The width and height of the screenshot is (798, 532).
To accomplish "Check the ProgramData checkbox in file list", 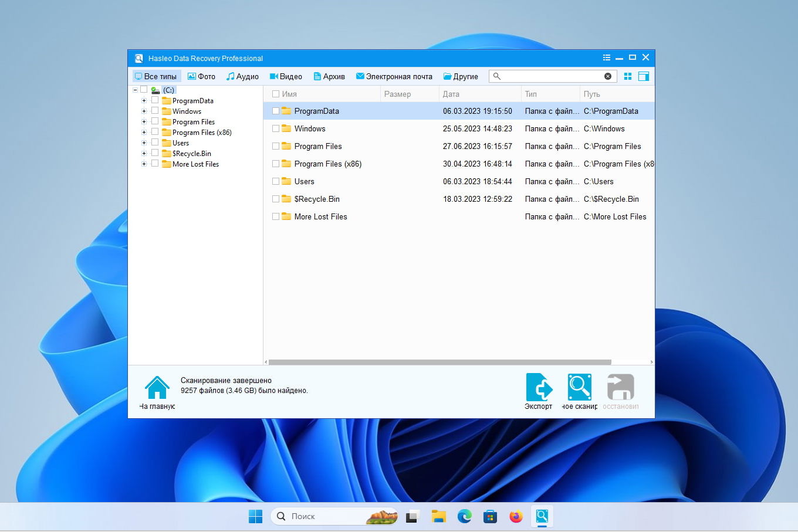I will coord(276,111).
